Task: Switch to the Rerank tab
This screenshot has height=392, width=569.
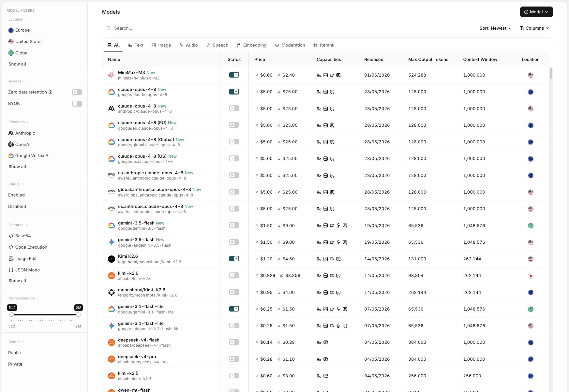Action: (324, 45)
